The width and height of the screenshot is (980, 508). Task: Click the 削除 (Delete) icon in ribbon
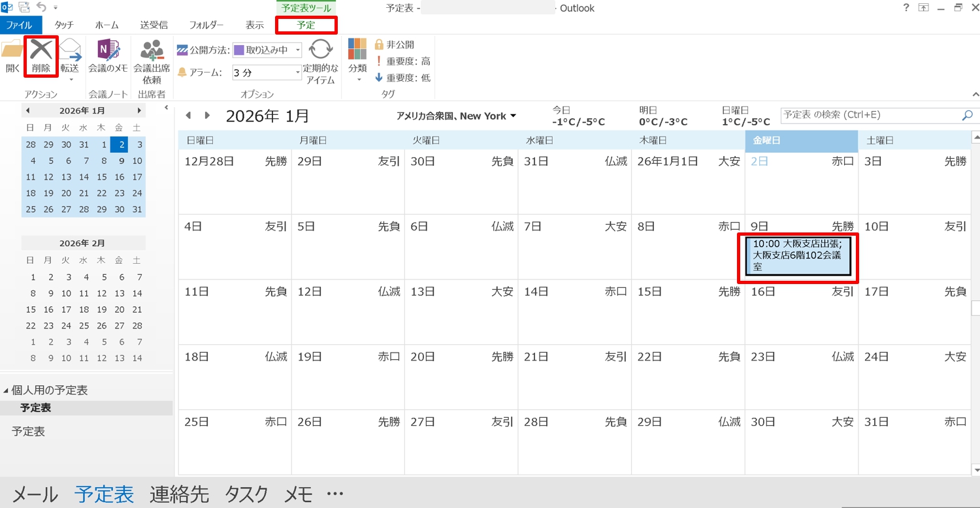coord(41,50)
